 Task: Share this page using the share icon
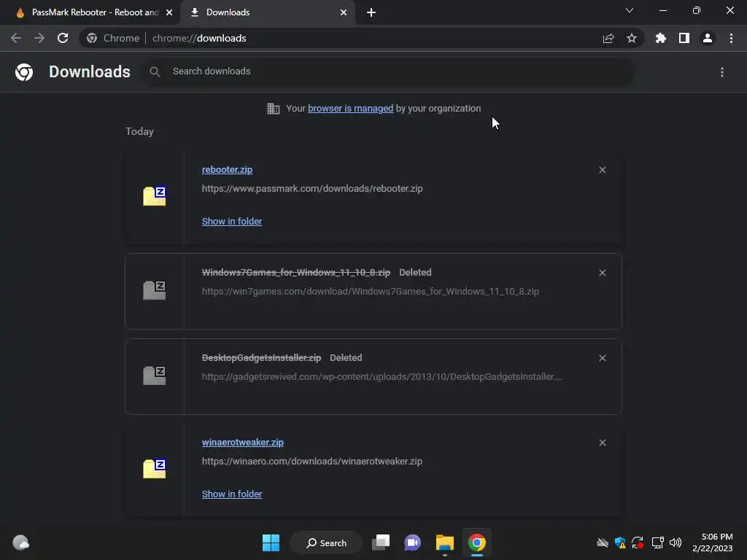point(608,38)
